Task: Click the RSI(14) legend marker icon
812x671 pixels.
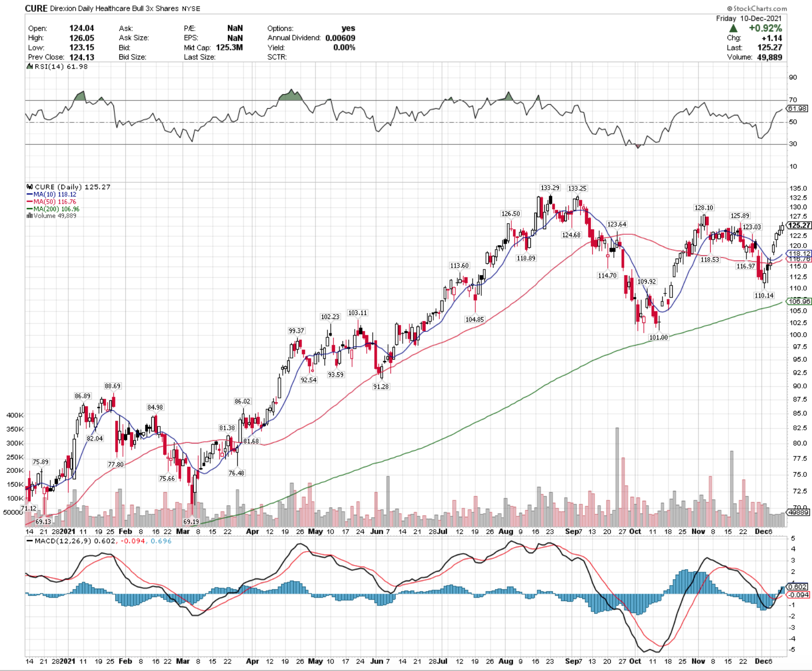Action: (29, 66)
